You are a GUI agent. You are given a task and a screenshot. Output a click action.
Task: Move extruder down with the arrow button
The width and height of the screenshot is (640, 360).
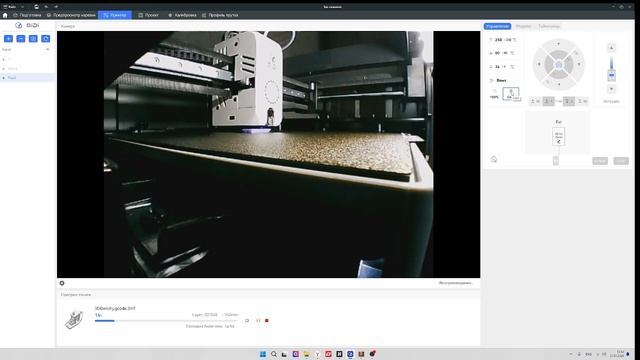tap(611, 89)
